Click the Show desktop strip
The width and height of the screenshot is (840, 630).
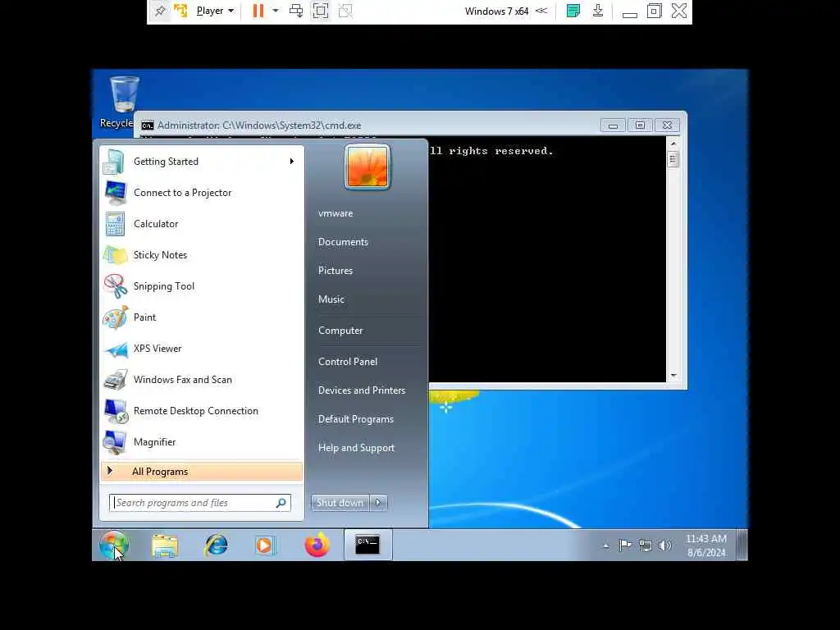pyautogui.click(x=742, y=545)
